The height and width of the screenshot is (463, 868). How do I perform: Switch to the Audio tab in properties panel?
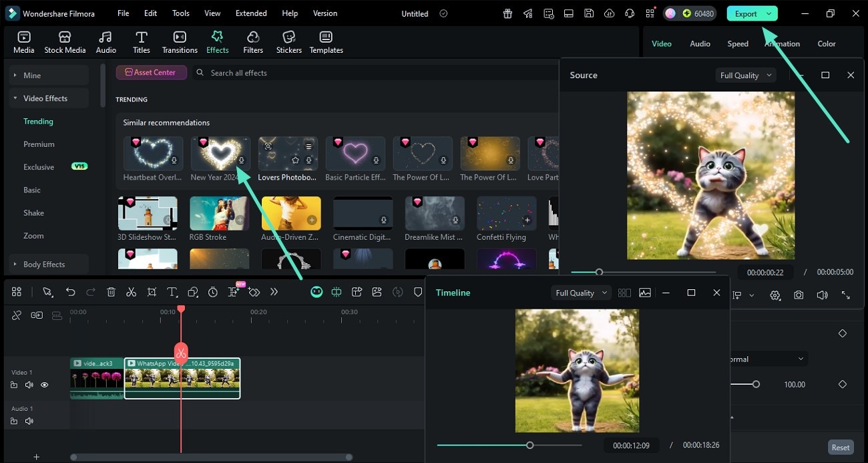(700, 43)
